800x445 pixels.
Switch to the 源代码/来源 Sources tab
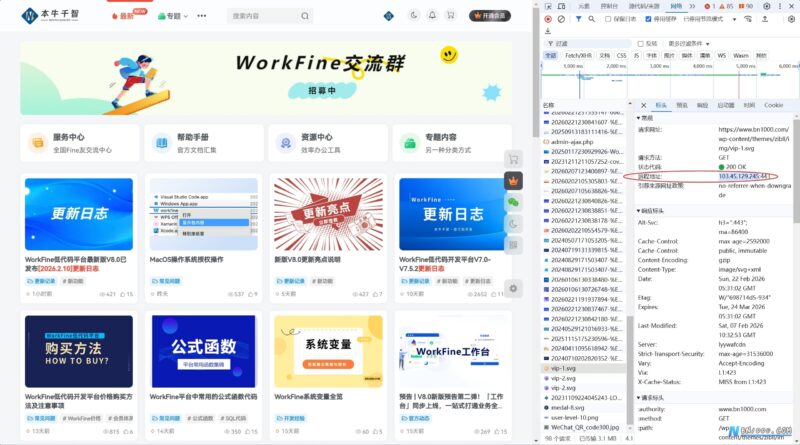644,6
